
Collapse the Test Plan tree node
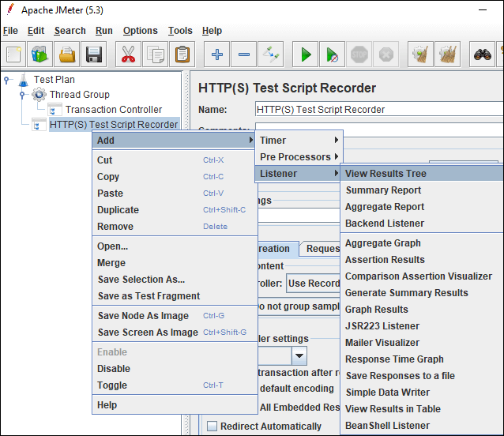[7, 80]
